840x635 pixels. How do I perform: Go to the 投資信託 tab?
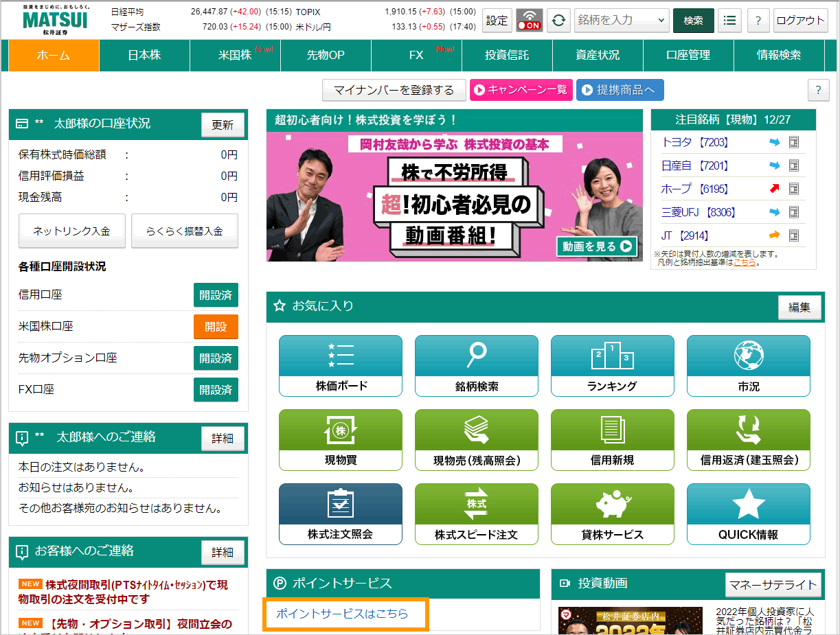[x=507, y=55]
